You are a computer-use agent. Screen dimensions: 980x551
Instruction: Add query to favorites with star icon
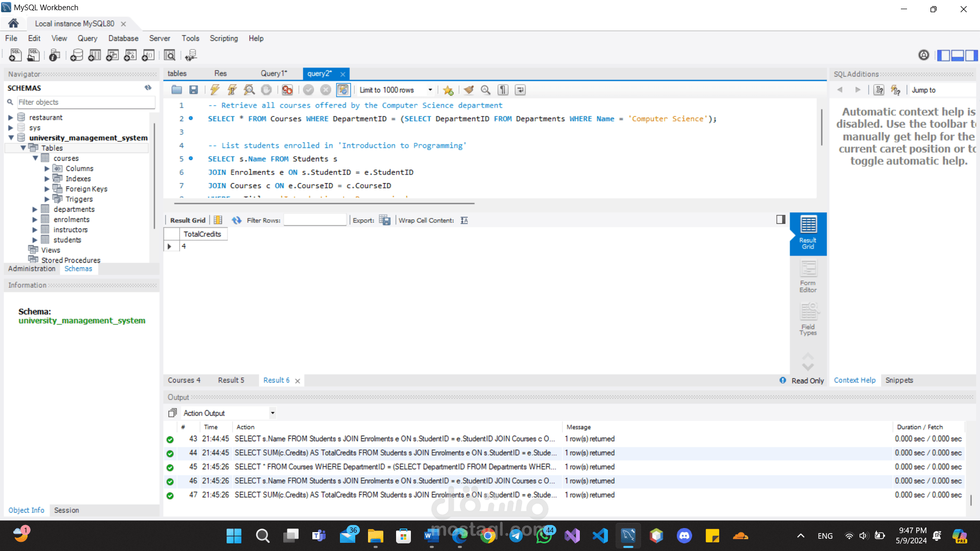tap(448, 90)
